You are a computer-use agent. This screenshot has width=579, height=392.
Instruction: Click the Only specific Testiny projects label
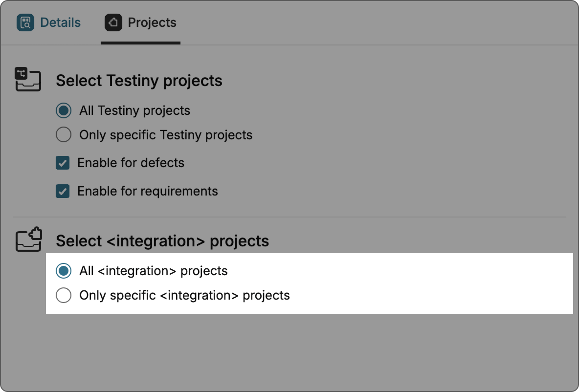(x=166, y=135)
